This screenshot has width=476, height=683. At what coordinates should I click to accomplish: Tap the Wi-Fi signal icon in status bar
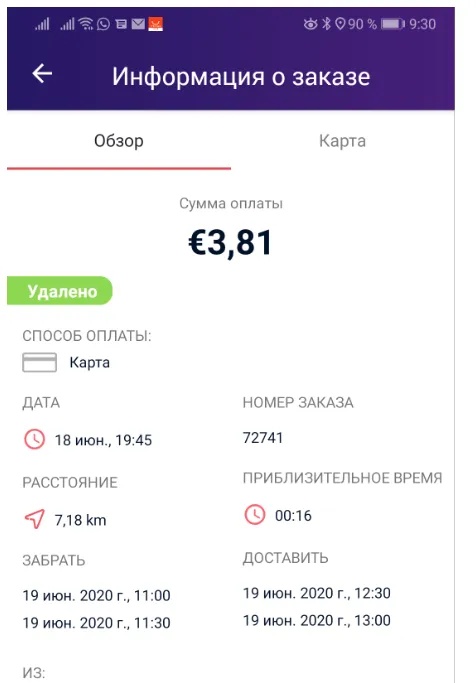[x=87, y=24]
